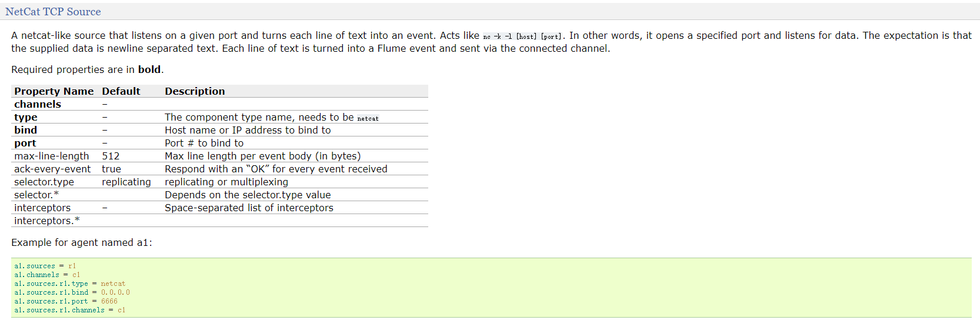Click the max-line-length property cell
The image size is (980, 320).
point(52,156)
